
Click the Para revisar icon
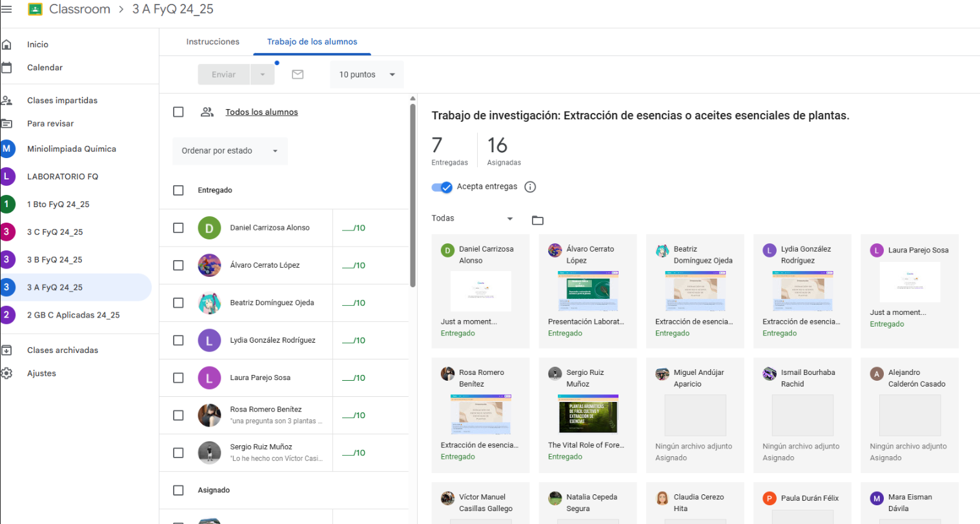click(6, 124)
